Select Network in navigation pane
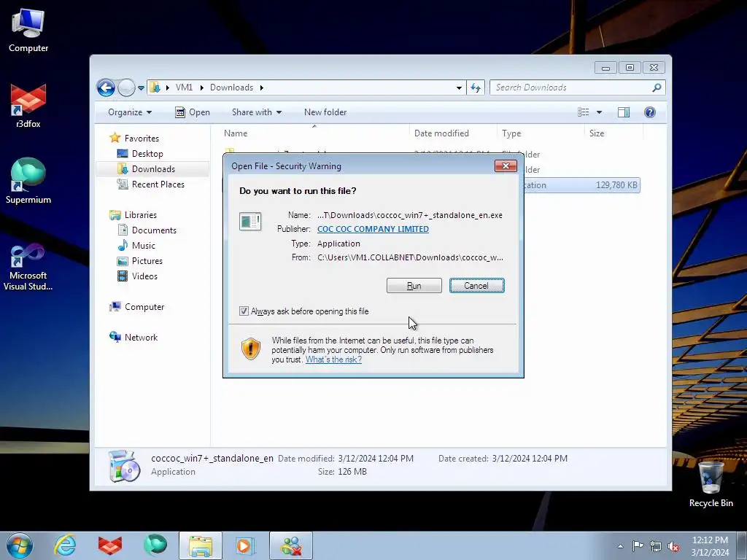The image size is (747, 560). coord(141,338)
